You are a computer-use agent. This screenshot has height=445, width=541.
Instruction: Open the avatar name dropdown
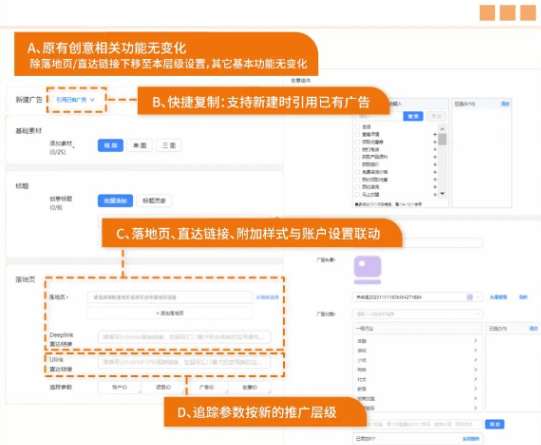(x=417, y=297)
